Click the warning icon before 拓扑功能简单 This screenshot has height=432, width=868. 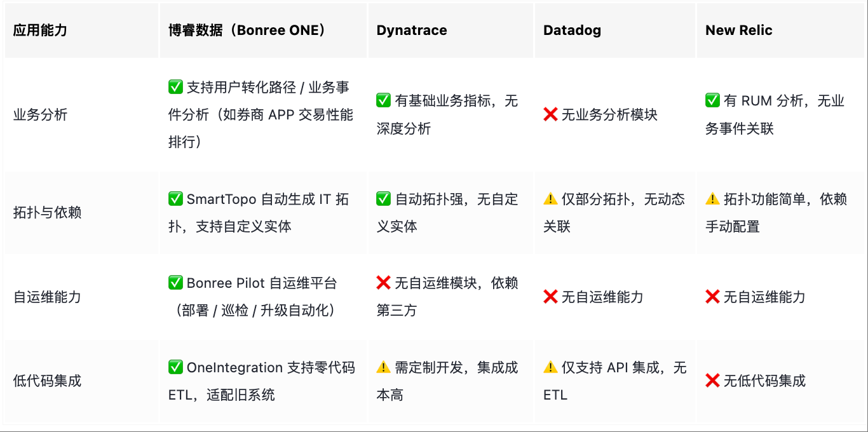[x=712, y=199]
